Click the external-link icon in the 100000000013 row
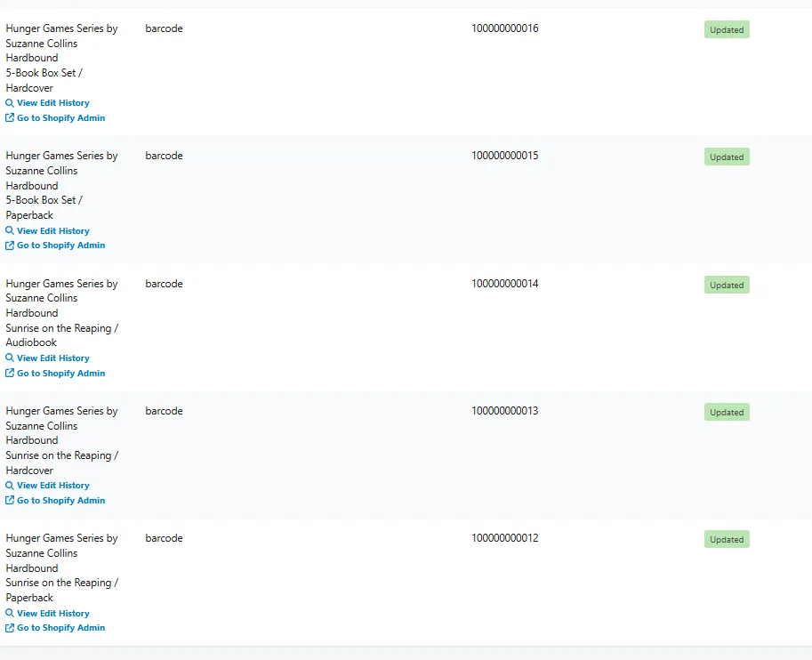 (9, 501)
